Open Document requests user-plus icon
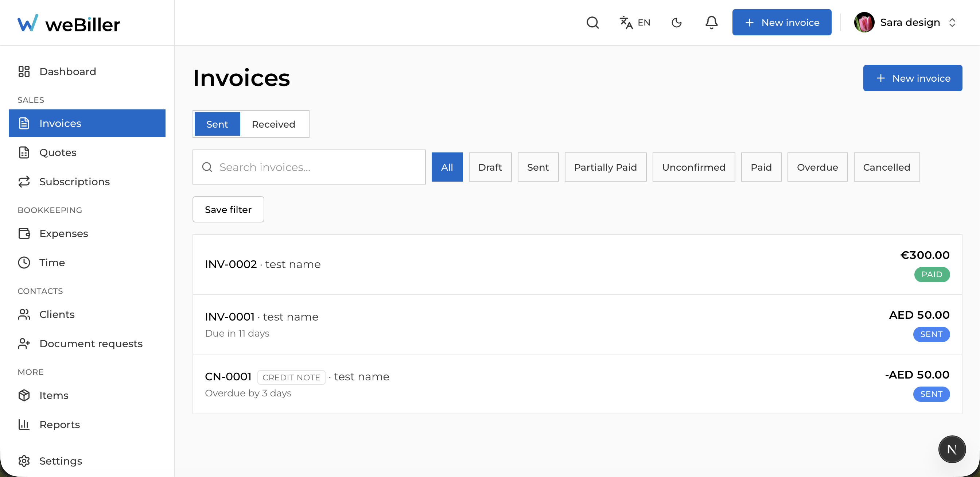 (24, 344)
